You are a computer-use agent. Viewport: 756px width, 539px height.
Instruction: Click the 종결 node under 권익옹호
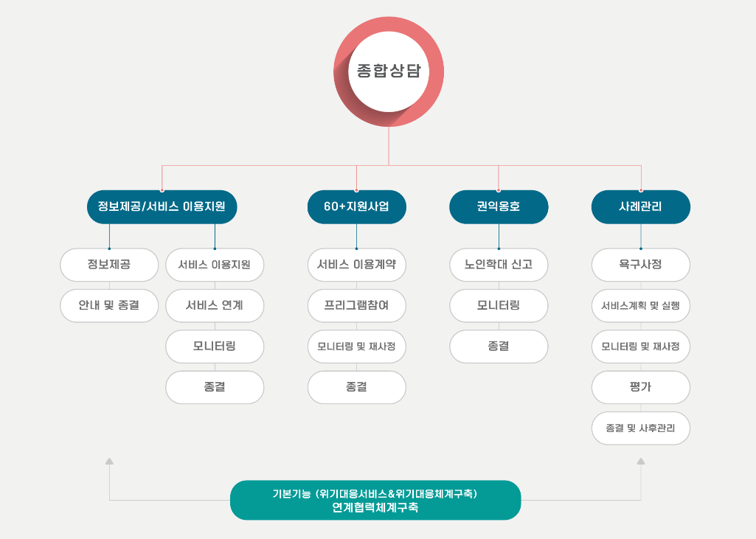coord(499,347)
